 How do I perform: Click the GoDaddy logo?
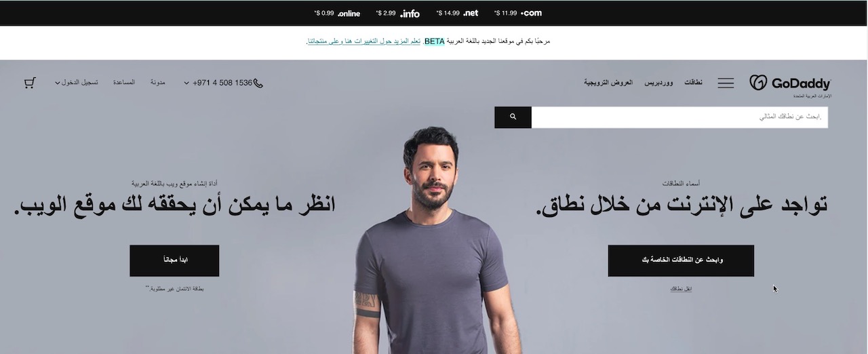click(x=790, y=83)
